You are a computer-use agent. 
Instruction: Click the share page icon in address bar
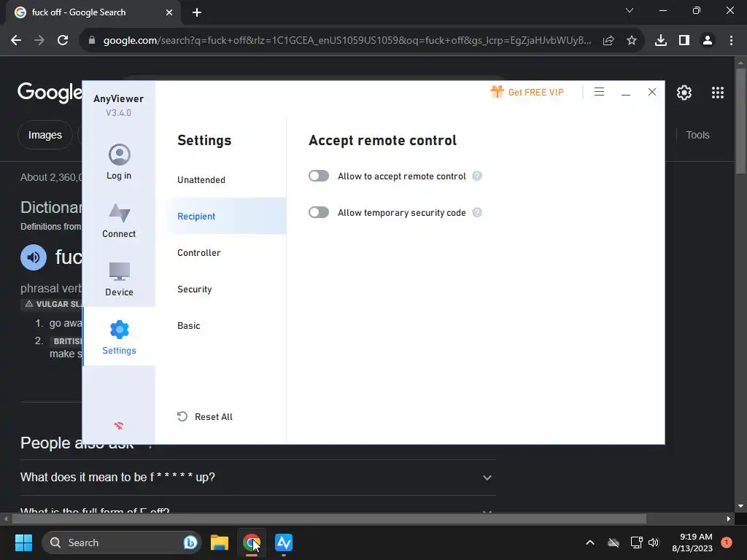608,41
